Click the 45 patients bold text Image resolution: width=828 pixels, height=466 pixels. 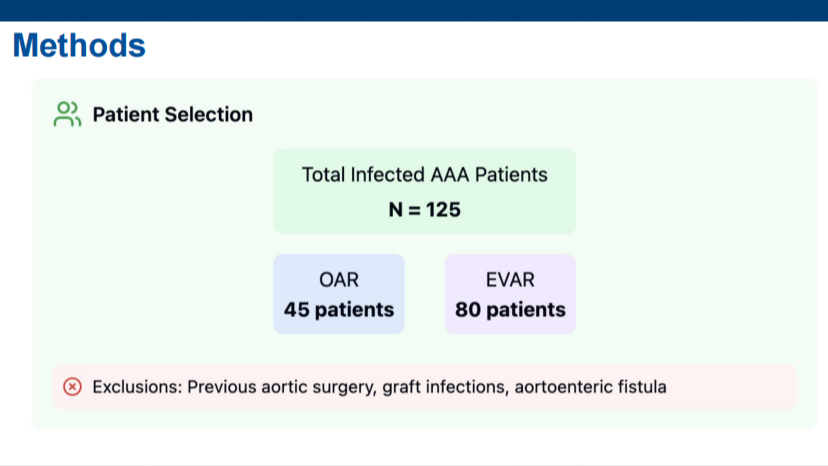pyautogui.click(x=339, y=310)
